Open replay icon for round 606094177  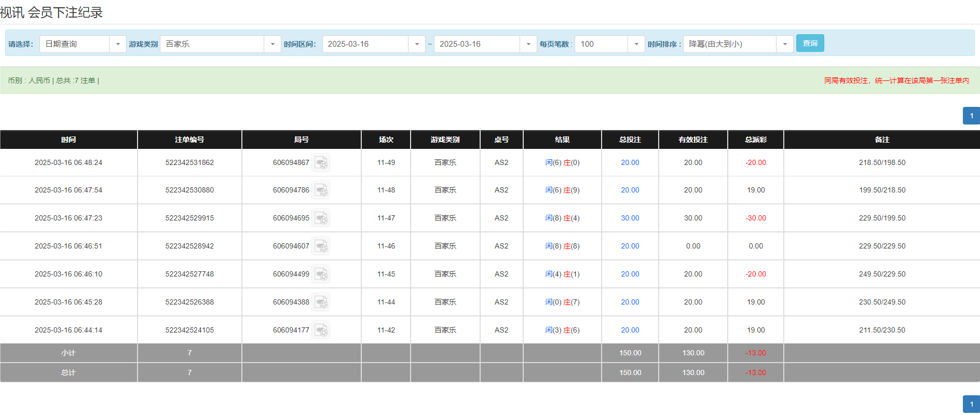point(321,330)
